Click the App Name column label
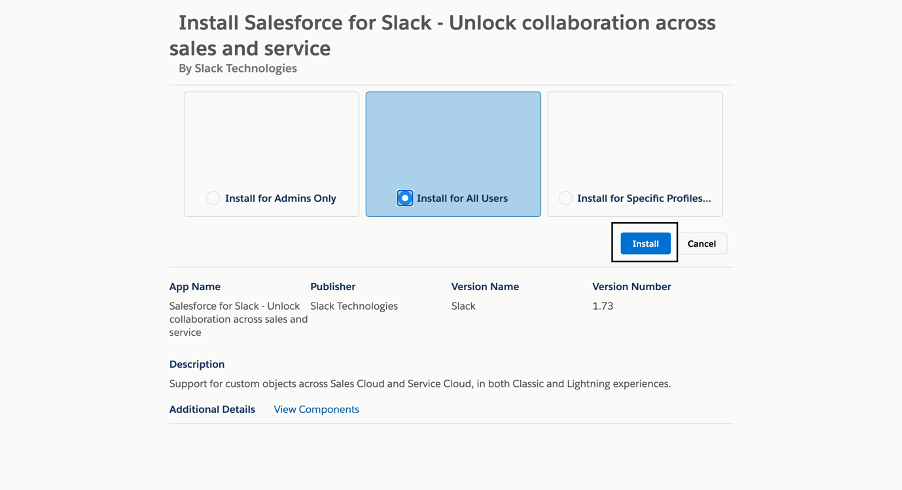The width and height of the screenshot is (902, 490). 195,286
